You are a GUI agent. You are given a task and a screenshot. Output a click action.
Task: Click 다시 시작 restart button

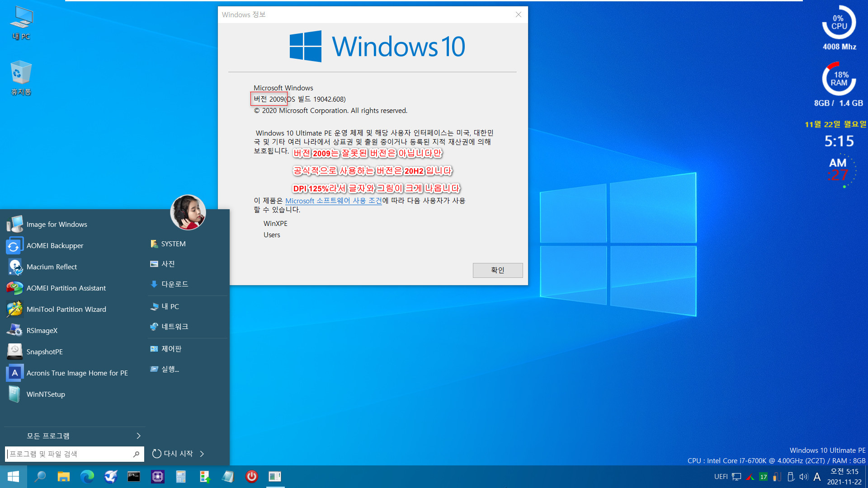pos(173,454)
